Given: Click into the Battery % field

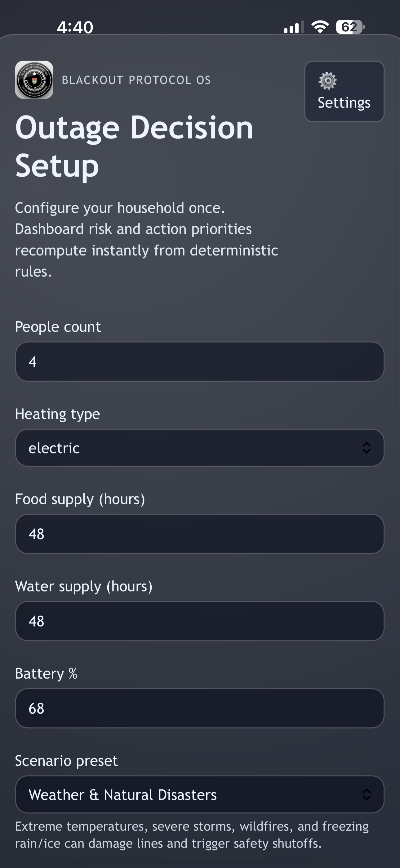Looking at the screenshot, I should (x=199, y=708).
